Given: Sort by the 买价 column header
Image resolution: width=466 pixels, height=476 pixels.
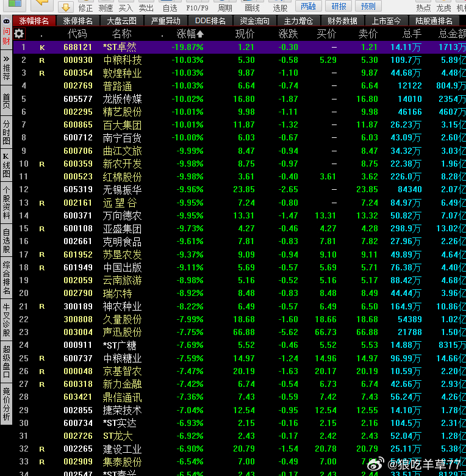Looking at the screenshot, I should (x=326, y=34).
